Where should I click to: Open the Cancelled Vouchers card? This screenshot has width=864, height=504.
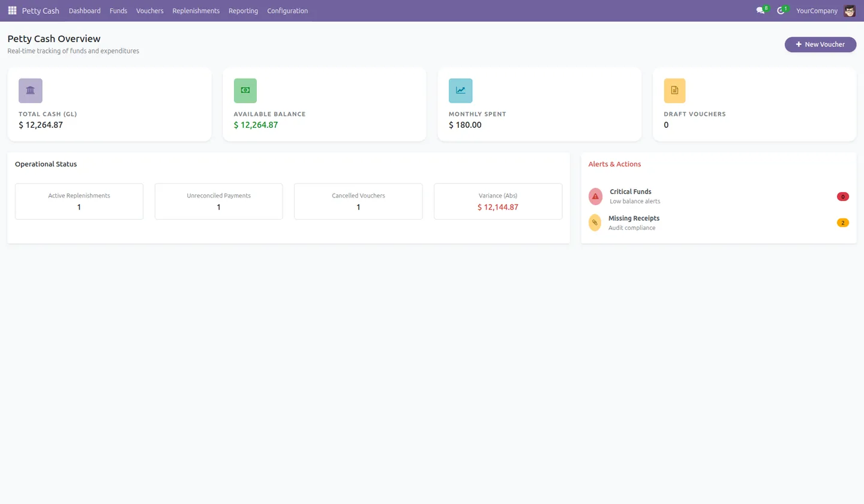(358, 202)
